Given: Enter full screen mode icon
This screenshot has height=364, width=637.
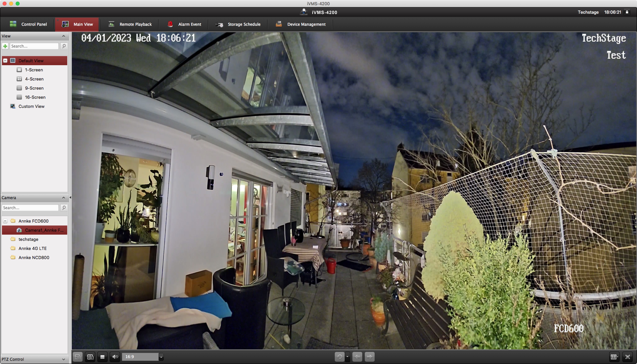Looking at the screenshot, I should pos(627,357).
